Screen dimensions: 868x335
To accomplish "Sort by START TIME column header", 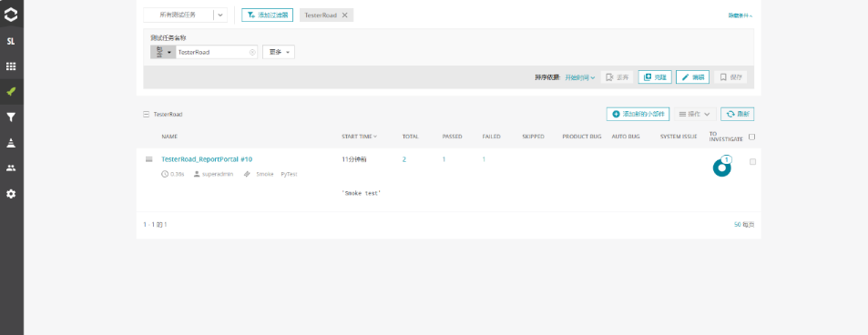I will tap(359, 137).
